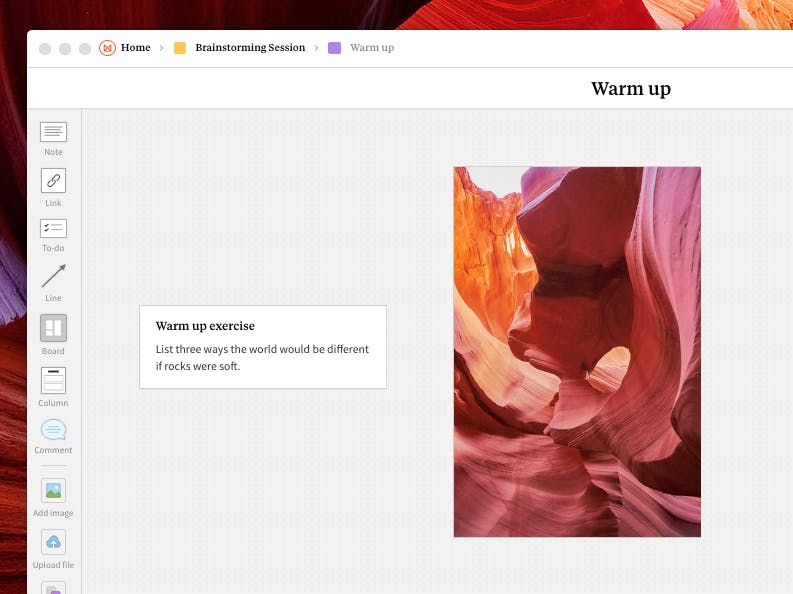Select the To-do checklist tool
The image size is (793, 594).
[53, 228]
